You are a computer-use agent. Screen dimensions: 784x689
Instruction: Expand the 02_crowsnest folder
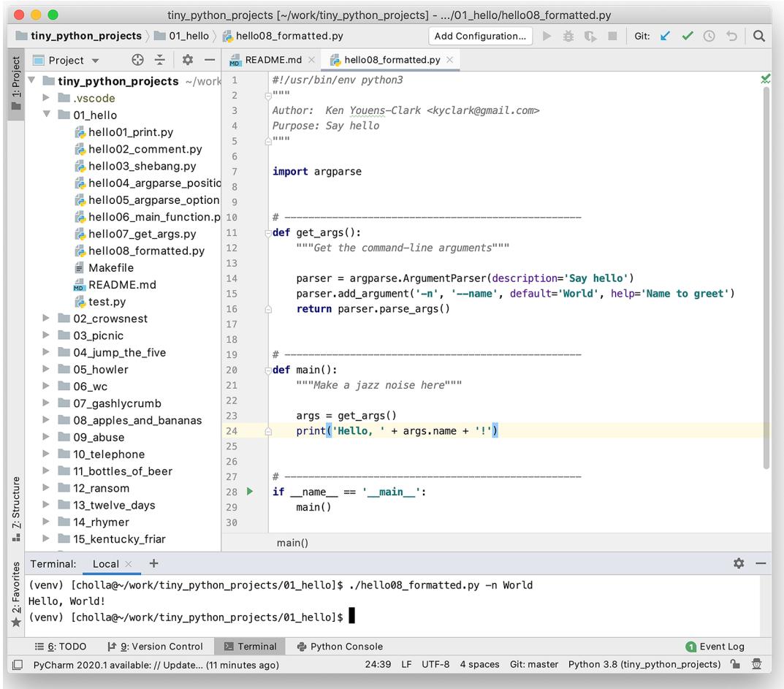coord(46,319)
